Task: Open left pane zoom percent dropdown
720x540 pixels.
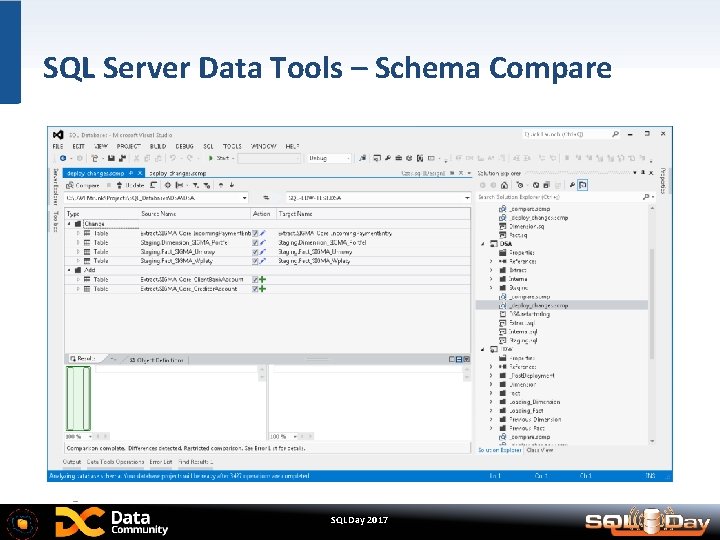Action: (90, 436)
